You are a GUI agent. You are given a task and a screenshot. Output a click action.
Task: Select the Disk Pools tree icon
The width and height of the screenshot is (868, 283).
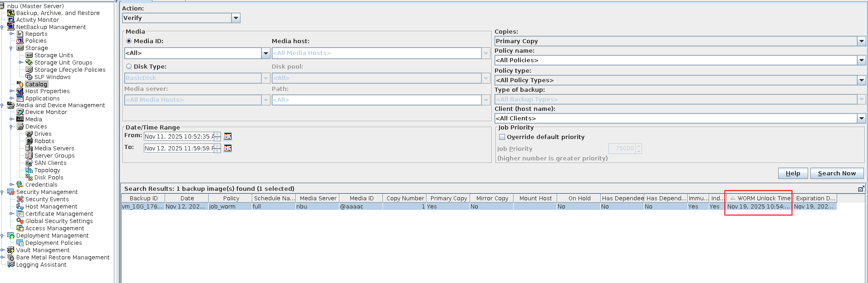(x=29, y=177)
